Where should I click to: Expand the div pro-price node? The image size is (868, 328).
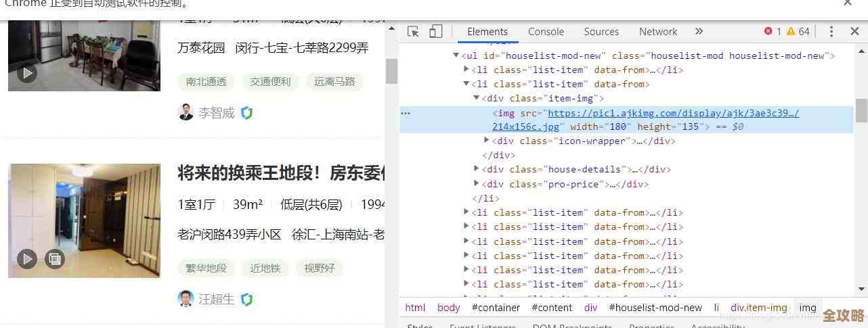click(476, 184)
